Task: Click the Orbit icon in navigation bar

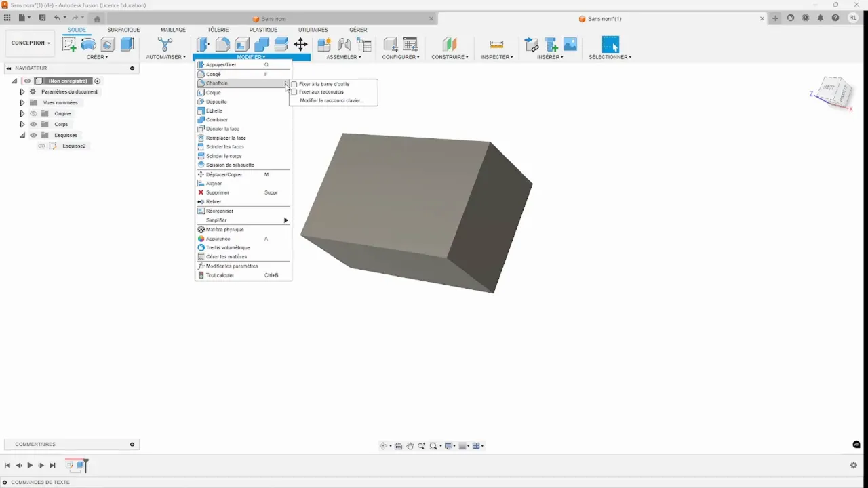Action: [384, 446]
